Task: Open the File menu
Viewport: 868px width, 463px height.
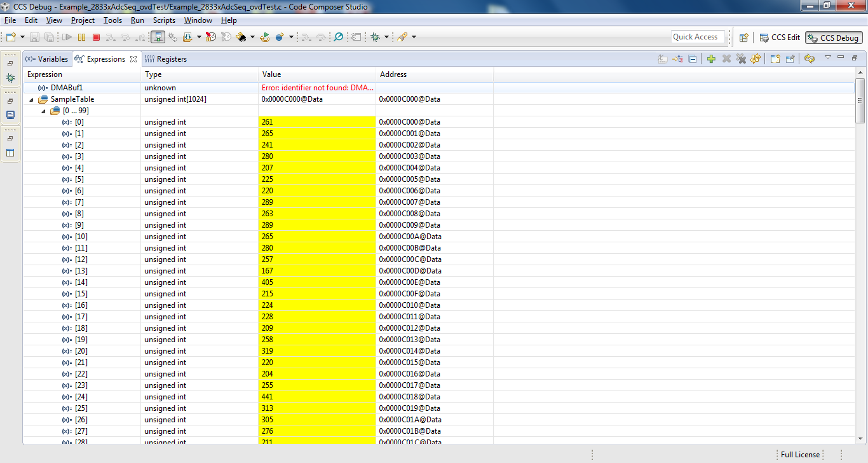Action: pyautogui.click(x=10, y=20)
